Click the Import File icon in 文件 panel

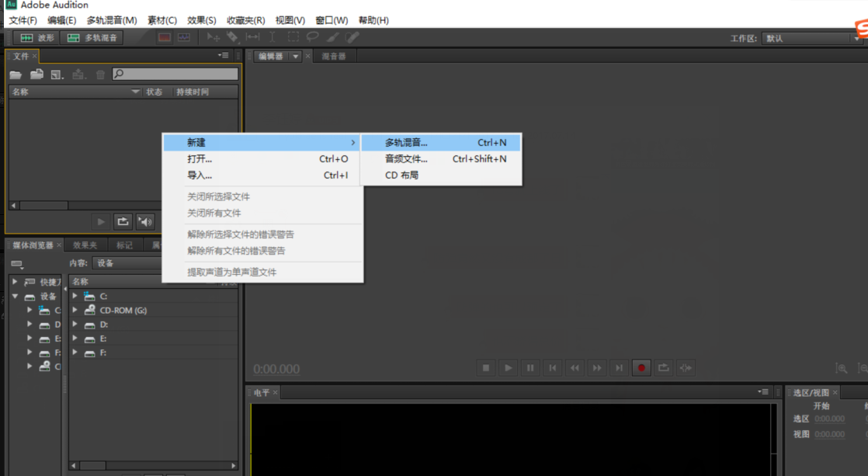point(36,75)
